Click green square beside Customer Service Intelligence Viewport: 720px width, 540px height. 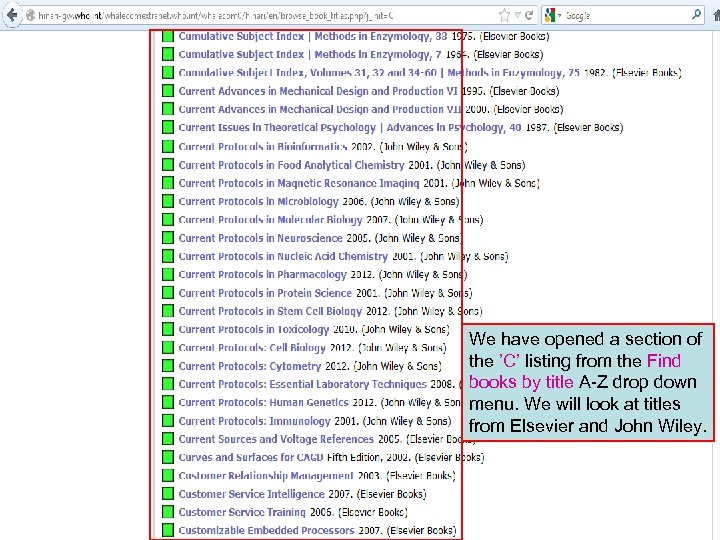(168, 494)
